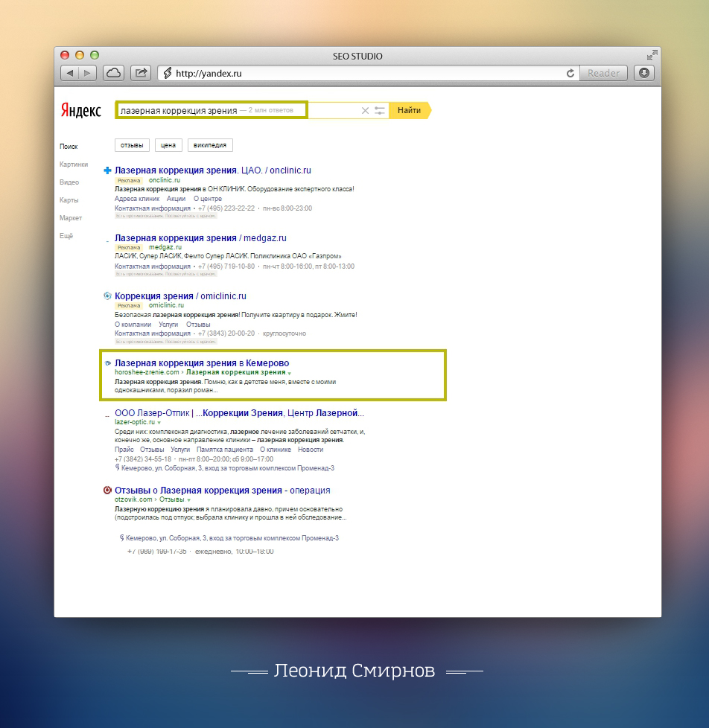Open the Прайс sitelink
This screenshot has height=728, width=709.
(x=124, y=450)
